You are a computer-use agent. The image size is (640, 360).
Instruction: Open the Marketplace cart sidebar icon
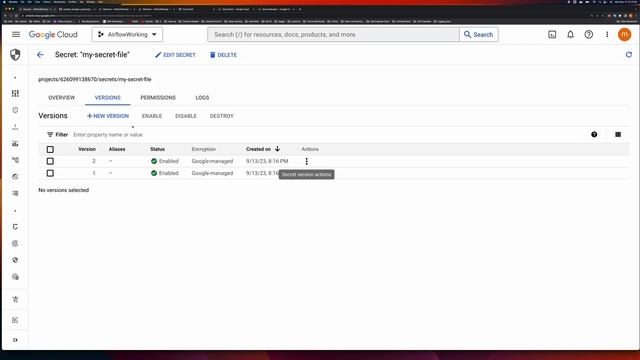(15, 300)
